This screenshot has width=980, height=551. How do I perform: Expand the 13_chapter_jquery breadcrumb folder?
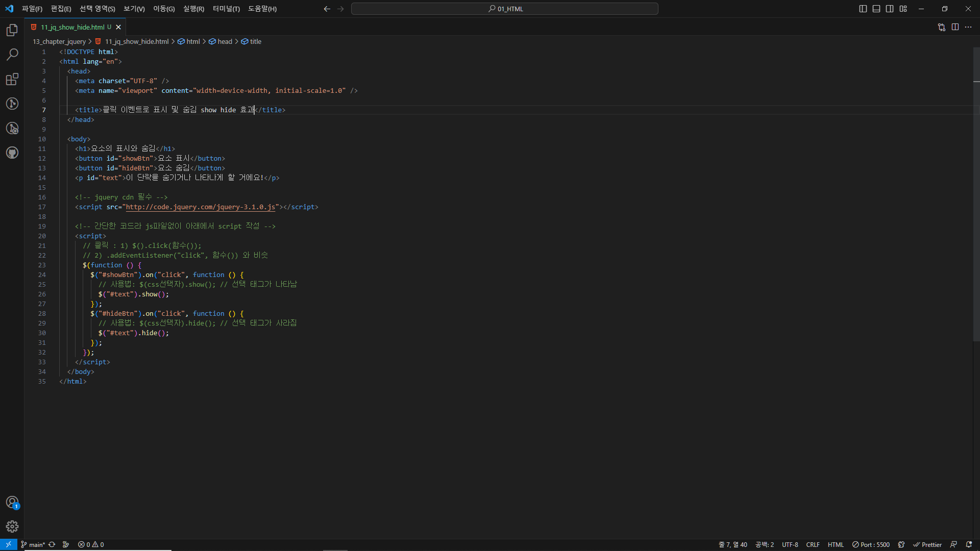click(x=59, y=42)
